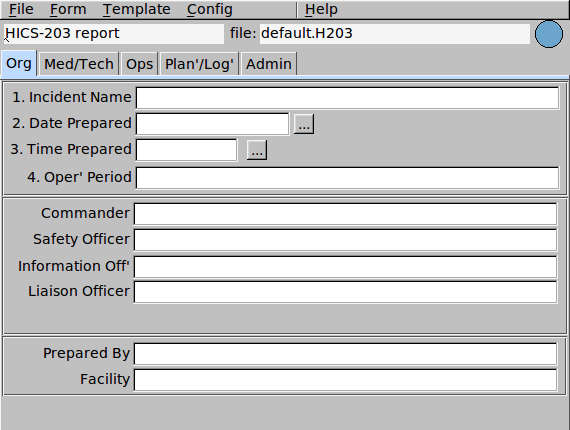Focus the Oper' Period text field
This screenshot has height=430, width=570.
347,178
